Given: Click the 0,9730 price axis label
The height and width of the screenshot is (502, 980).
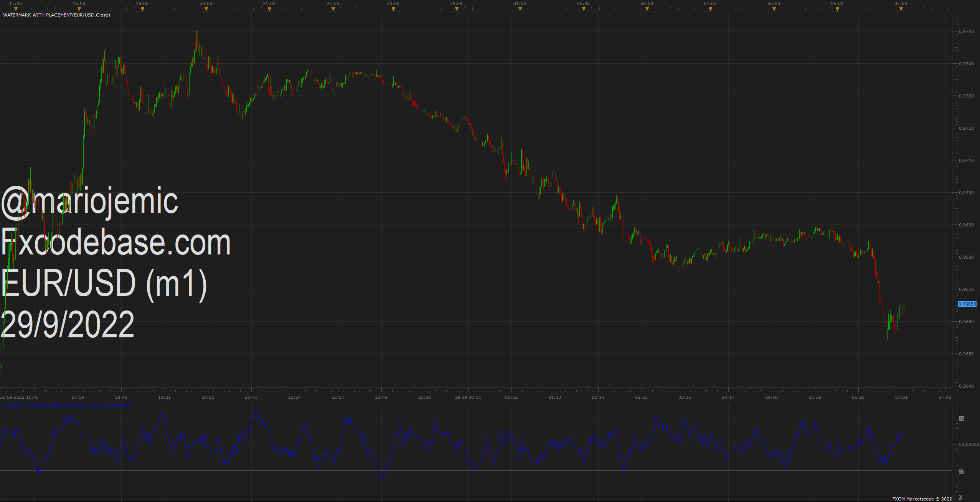Looking at the screenshot, I should tap(966, 96).
